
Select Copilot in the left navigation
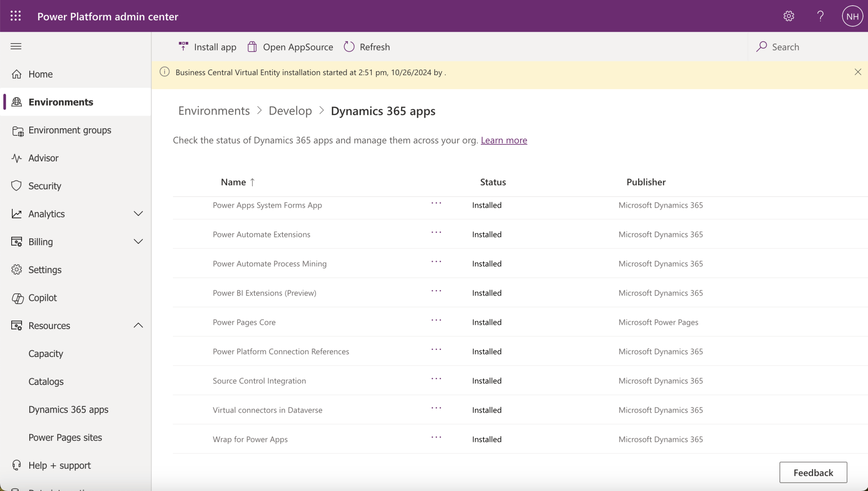click(x=43, y=298)
